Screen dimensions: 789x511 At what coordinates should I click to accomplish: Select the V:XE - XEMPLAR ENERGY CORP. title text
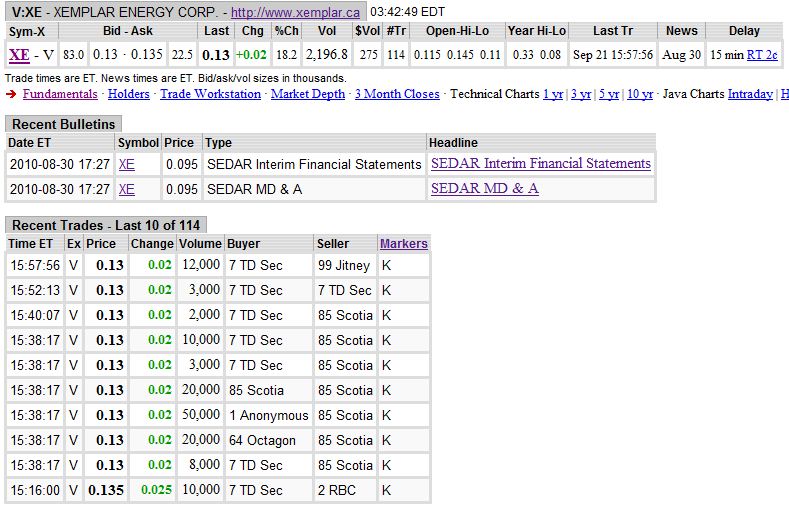click(x=116, y=13)
